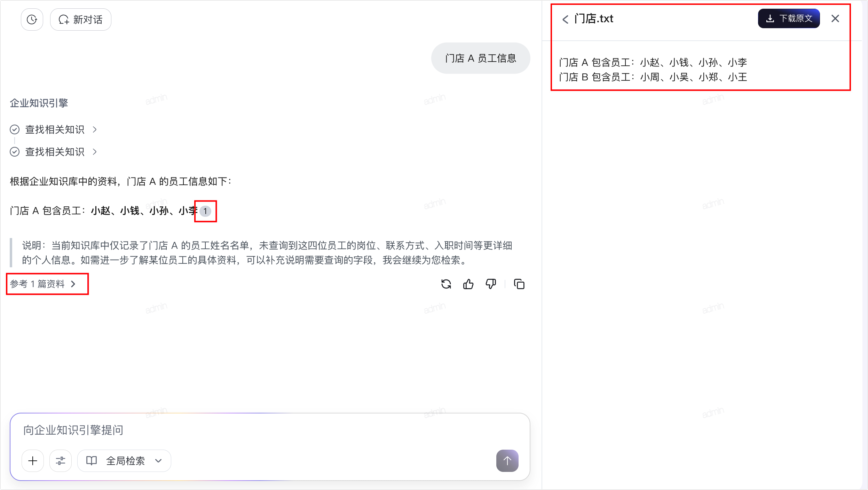
Task: Expand the second 查找相关知识 step
Action: pyautogui.click(x=54, y=152)
